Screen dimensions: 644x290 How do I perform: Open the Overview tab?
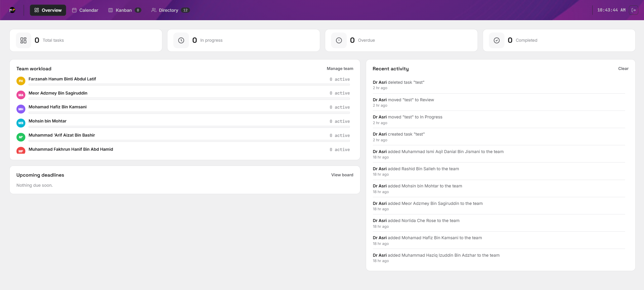pos(48,10)
